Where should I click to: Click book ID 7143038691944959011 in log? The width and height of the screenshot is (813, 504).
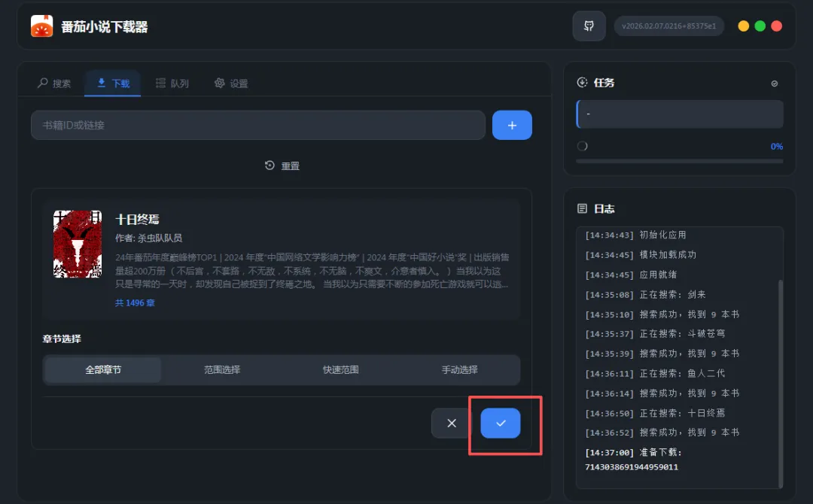pyautogui.click(x=632, y=466)
